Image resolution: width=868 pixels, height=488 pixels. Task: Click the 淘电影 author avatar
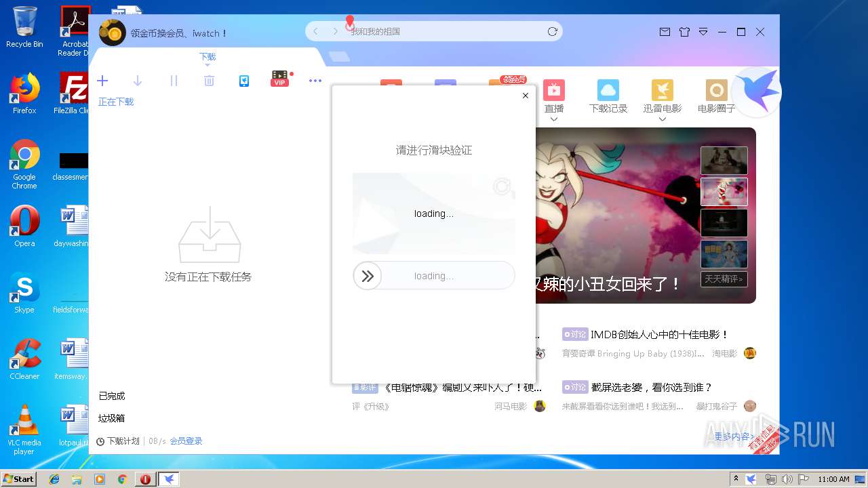point(750,353)
